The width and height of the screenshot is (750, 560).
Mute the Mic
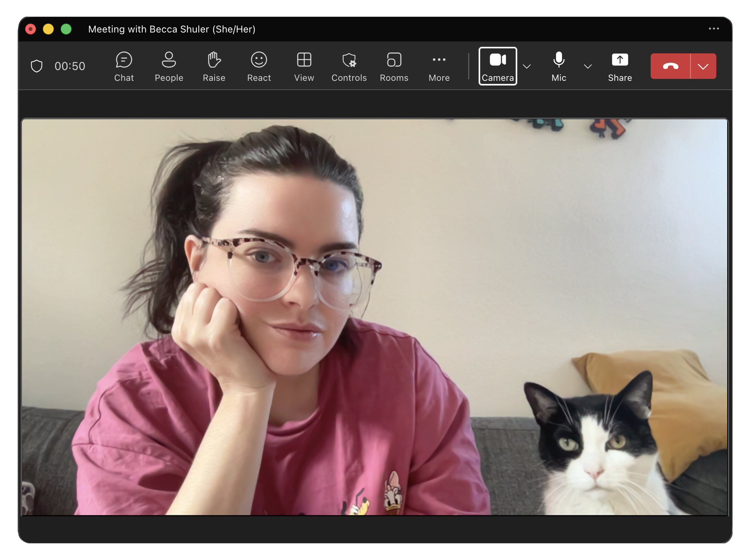[559, 67]
